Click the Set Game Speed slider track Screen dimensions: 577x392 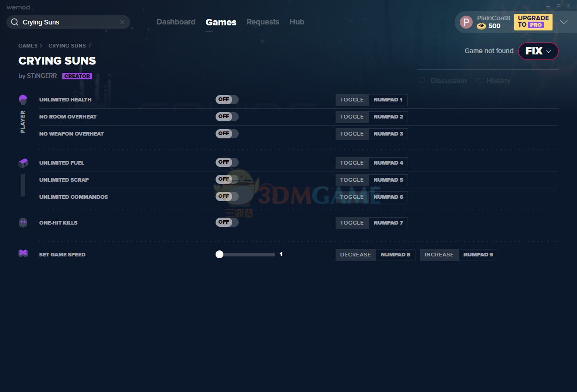[x=245, y=255]
